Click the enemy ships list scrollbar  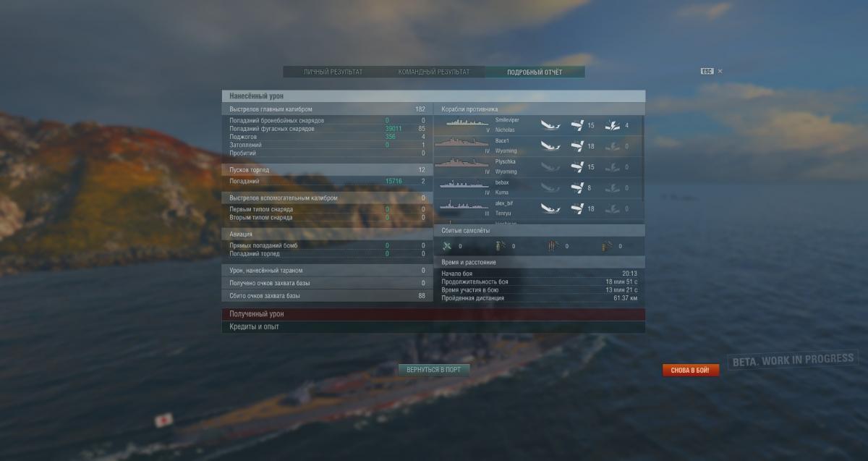(643, 168)
